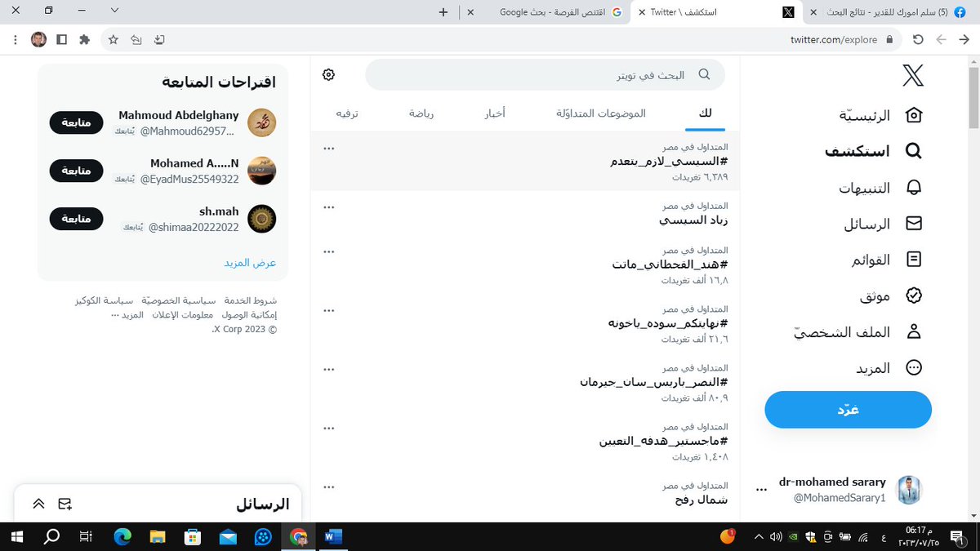Open Mahmoud Abdelghany profile picture

261,122
